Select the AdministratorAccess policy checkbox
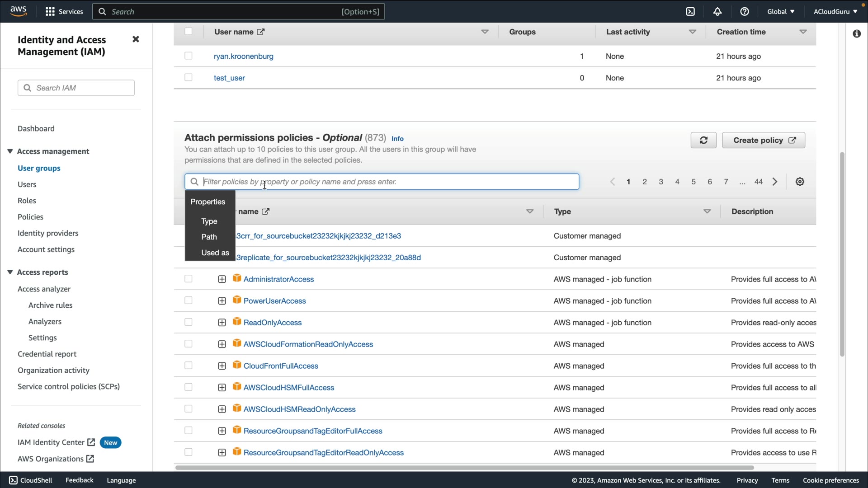 [189, 279]
